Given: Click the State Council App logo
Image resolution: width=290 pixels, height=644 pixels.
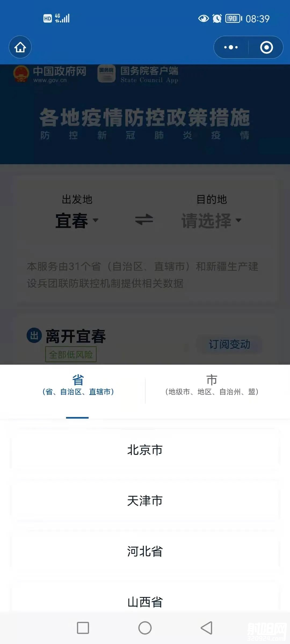Looking at the screenshot, I should coord(107,74).
